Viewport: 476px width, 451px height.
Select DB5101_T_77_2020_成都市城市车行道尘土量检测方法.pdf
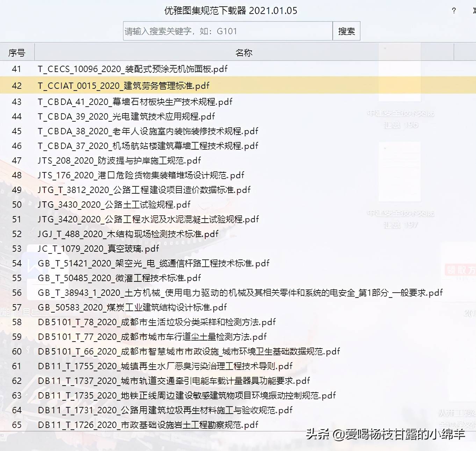tap(152, 337)
